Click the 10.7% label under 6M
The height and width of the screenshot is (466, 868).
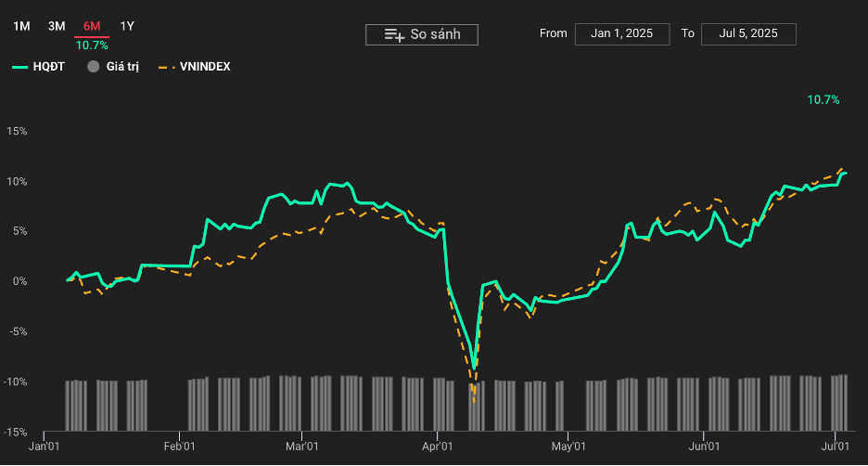(92, 45)
